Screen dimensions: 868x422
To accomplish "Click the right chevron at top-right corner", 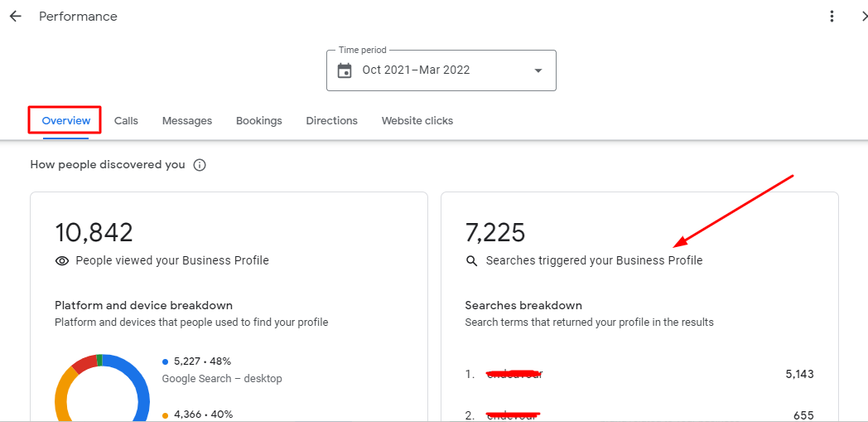I will click(863, 17).
